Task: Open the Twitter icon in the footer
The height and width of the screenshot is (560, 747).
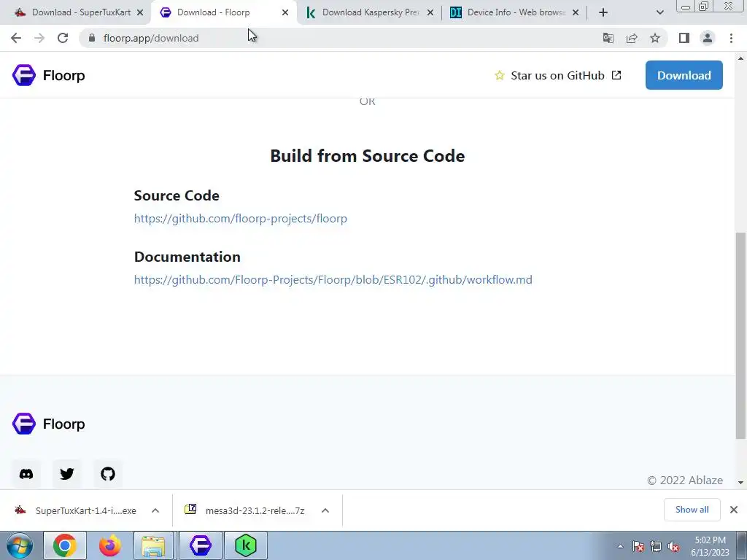Action: (67, 474)
